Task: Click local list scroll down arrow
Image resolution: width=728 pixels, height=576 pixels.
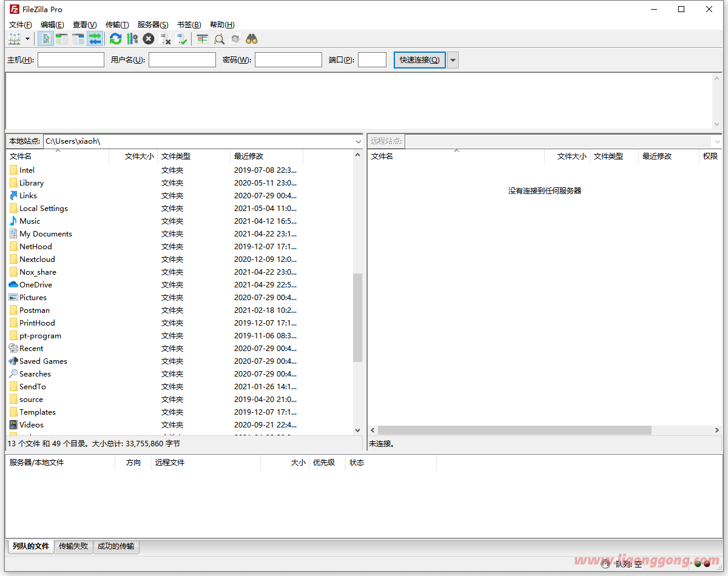Action: (x=357, y=430)
